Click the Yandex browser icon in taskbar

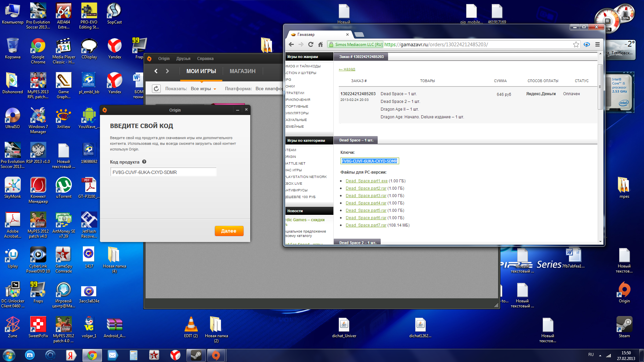[x=175, y=355]
